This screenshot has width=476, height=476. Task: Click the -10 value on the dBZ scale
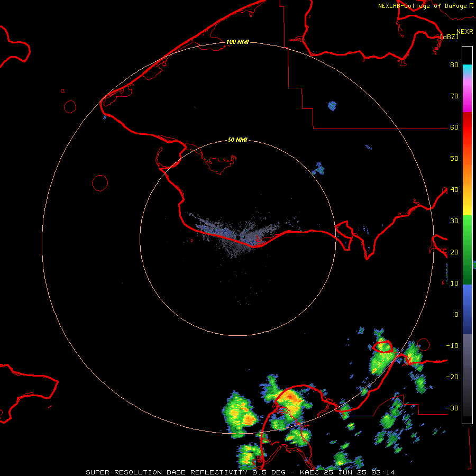point(452,345)
